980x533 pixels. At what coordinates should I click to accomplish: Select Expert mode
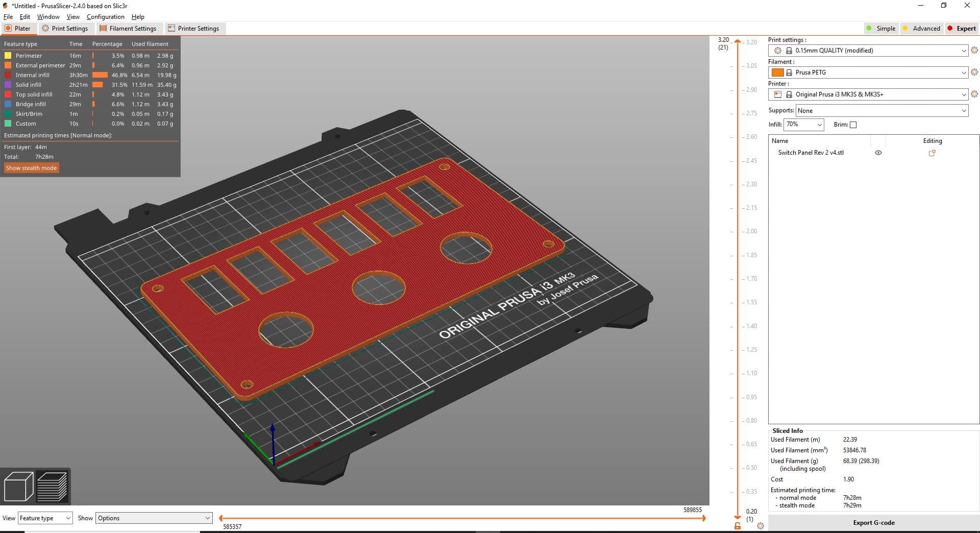point(962,29)
